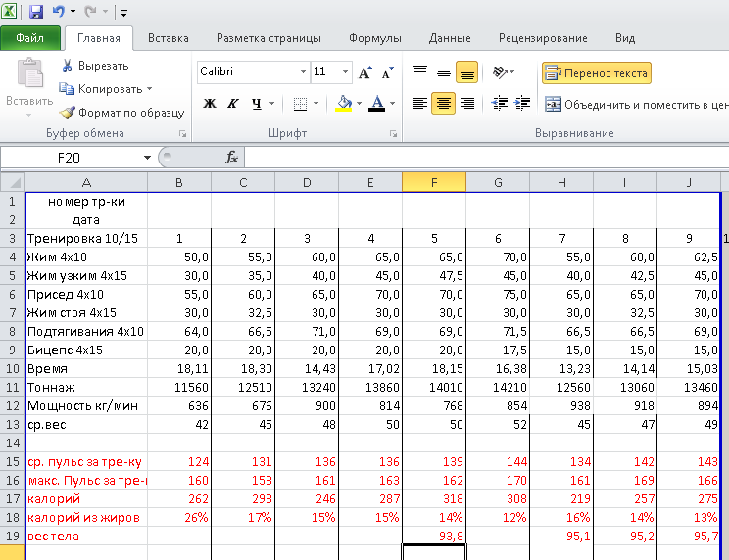729x560 pixels.
Task: Click the Cut (Вырезать) scissors button
Action: (x=94, y=66)
